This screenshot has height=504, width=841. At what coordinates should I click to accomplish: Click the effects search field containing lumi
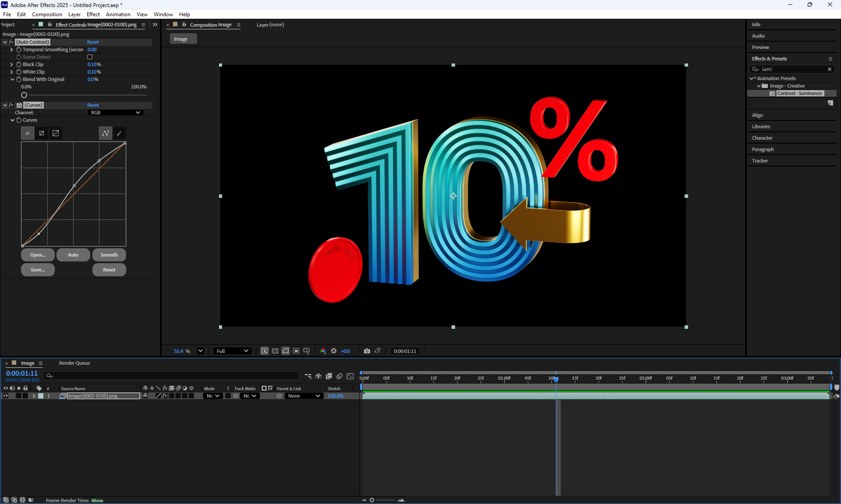click(793, 69)
